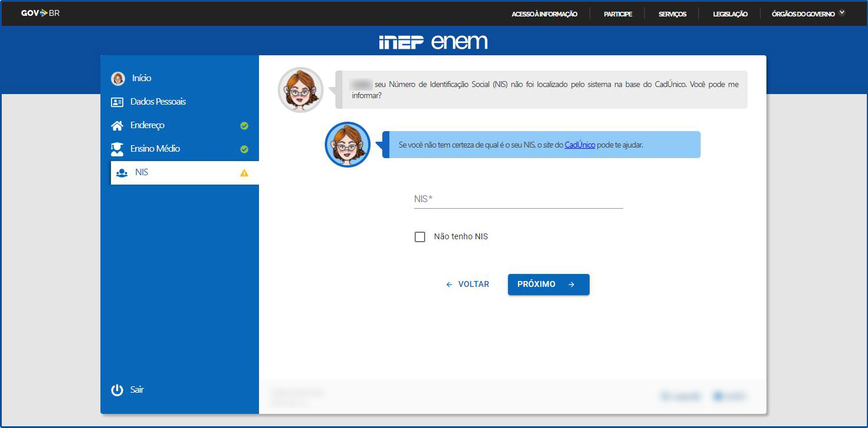Viewport: 868px width, 428px height.
Task: Select Legislação in the top bar
Action: click(x=730, y=14)
